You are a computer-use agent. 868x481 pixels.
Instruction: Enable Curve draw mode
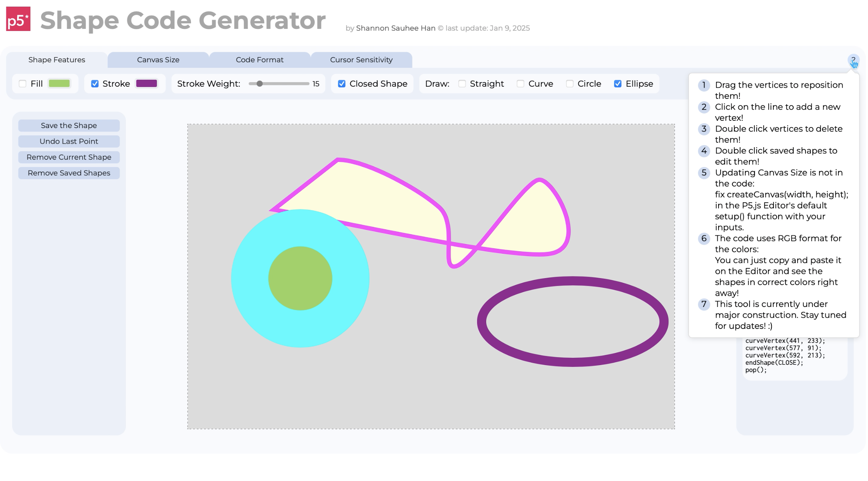[520, 84]
